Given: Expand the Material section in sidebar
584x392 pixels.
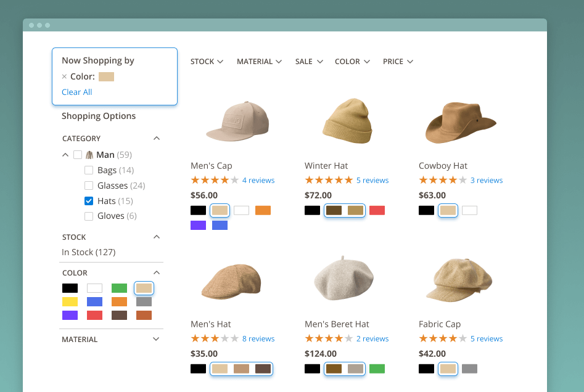Looking at the screenshot, I should [x=156, y=339].
